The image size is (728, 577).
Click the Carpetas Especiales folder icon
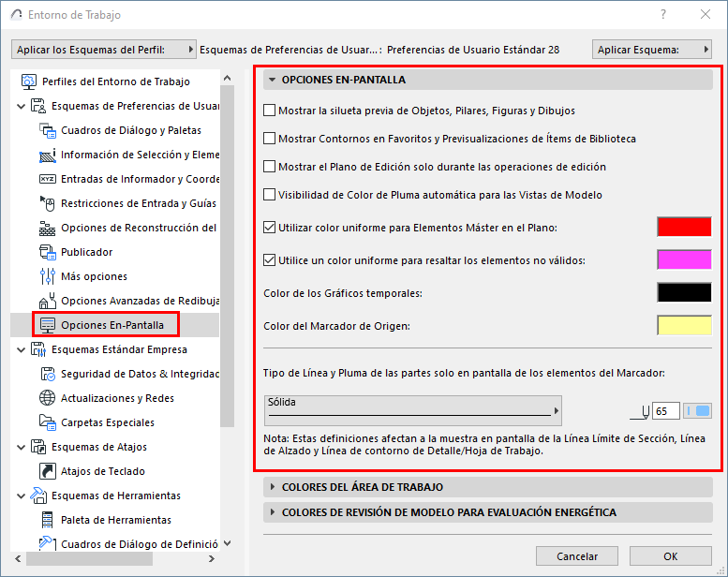pos(48,422)
